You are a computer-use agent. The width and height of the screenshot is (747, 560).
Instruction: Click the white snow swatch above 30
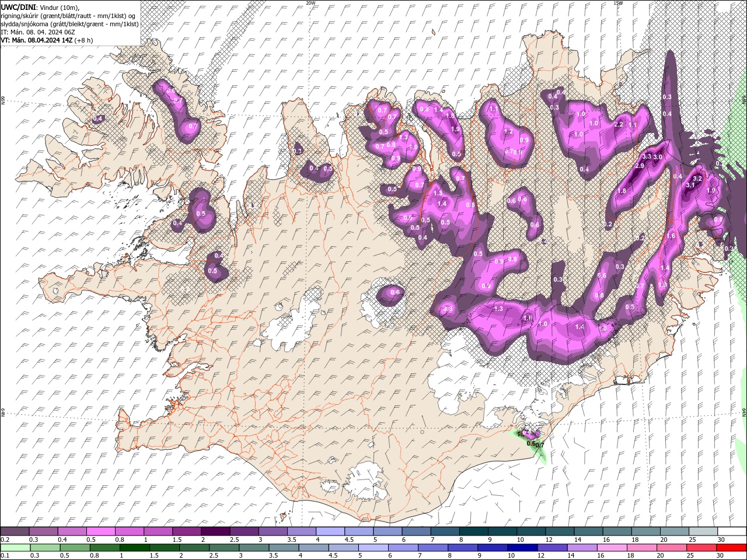click(x=732, y=531)
